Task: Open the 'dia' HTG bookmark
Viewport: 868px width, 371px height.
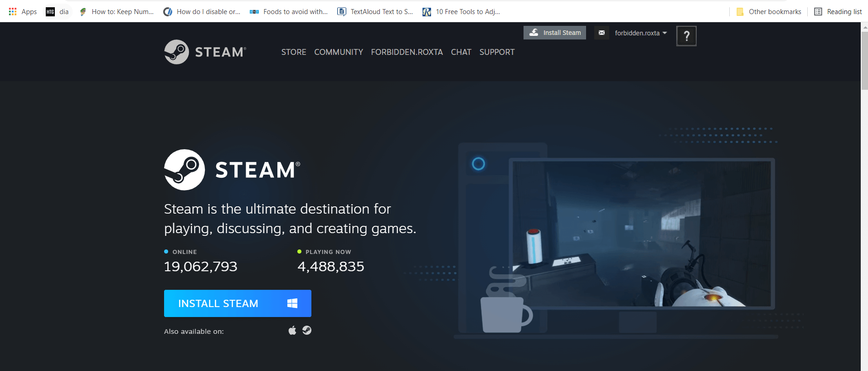Action: click(x=58, y=12)
